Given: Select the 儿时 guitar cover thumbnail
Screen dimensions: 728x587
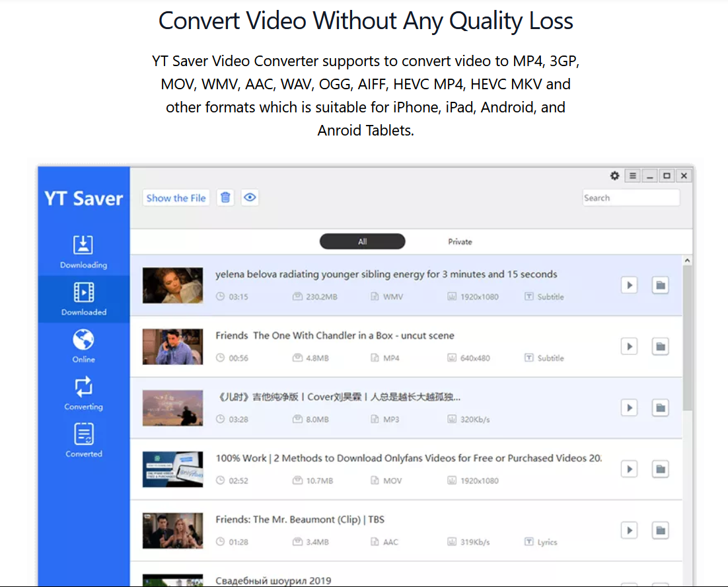Looking at the screenshot, I should click(172, 408).
